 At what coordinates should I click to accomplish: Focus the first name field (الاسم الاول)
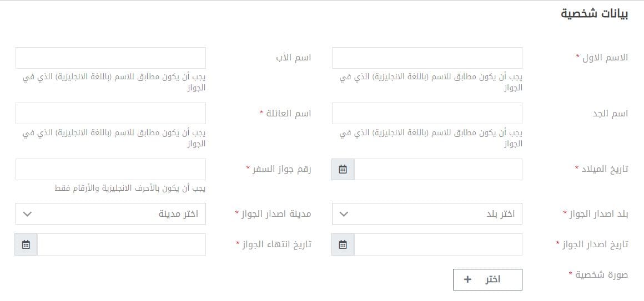point(427,58)
